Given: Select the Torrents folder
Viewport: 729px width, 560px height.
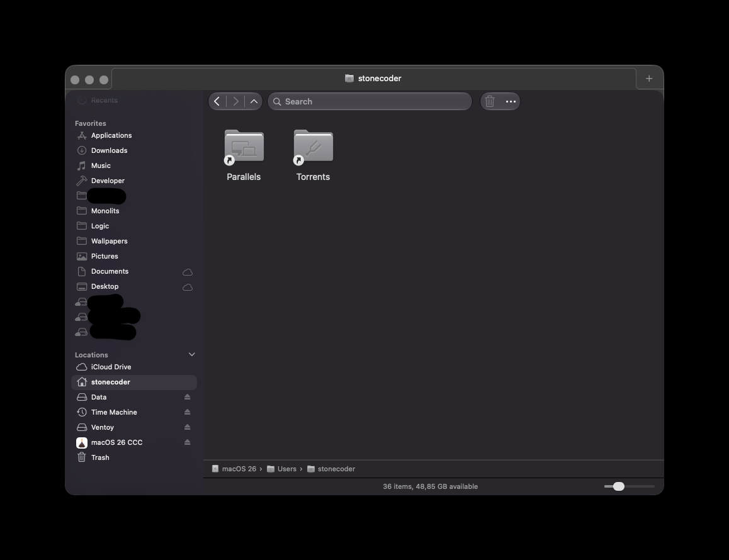Looking at the screenshot, I should [x=313, y=155].
